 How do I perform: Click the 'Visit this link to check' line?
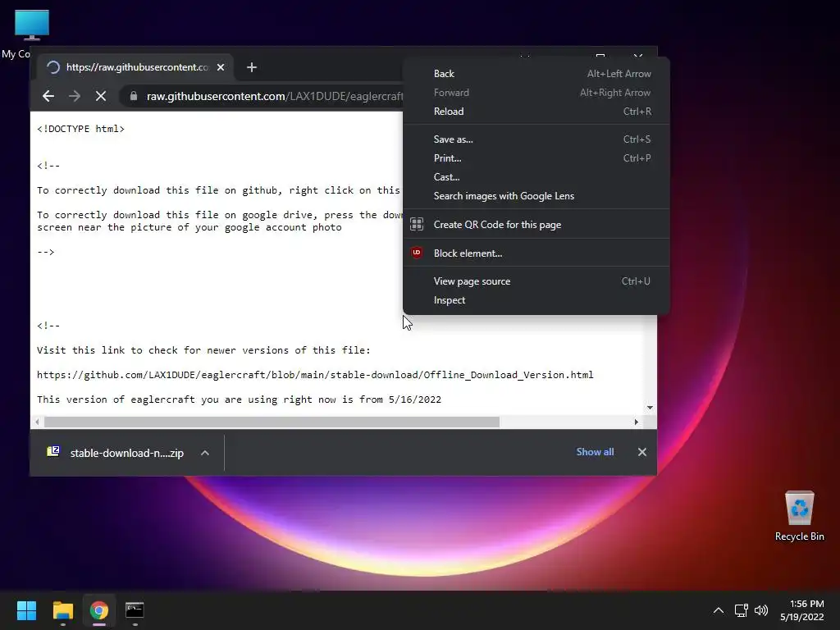click(x=203, y=350)
